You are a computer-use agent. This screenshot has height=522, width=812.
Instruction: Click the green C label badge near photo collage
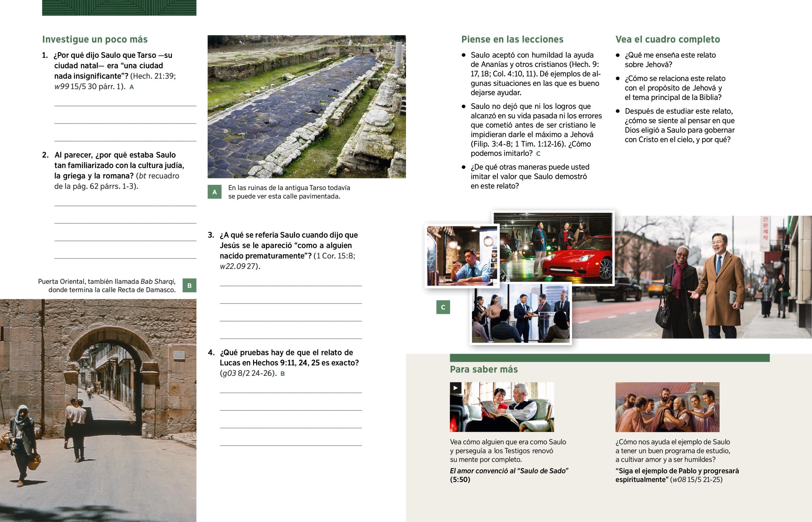[x=443, y=307]
